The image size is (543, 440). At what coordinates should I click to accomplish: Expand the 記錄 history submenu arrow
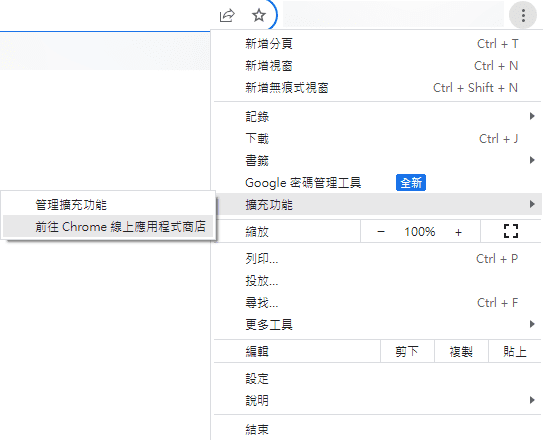click(x=532, y=116)
